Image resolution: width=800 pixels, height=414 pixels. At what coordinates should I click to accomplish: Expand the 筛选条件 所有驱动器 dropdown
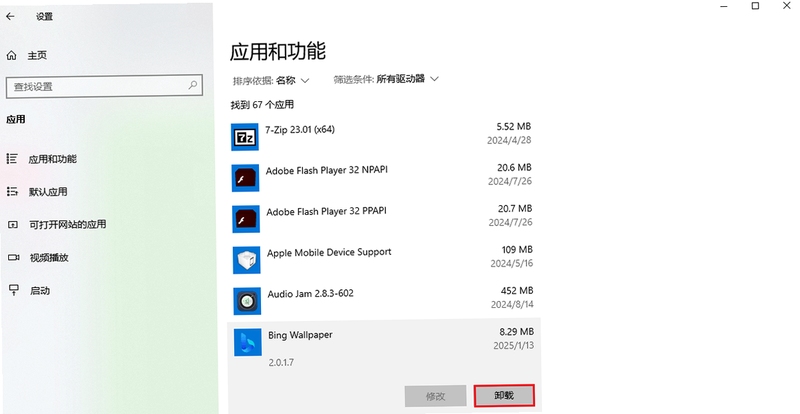(386, 79)
